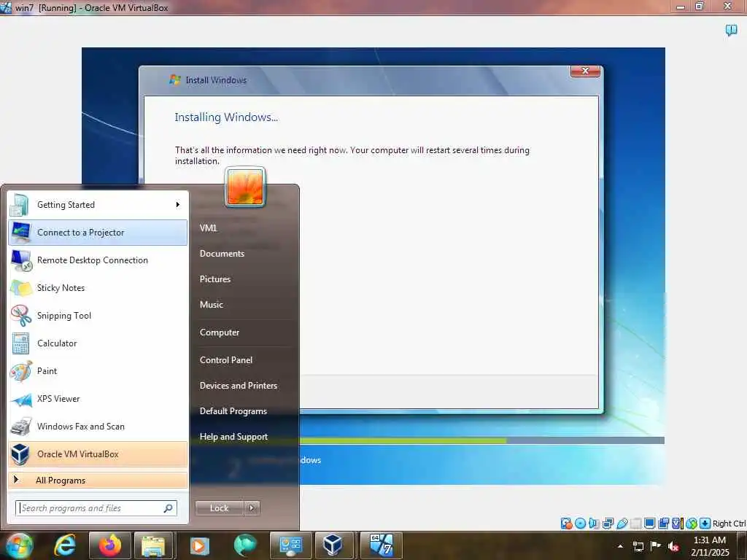Open Getting Started from the Start menu
The image size is (747, 560).
tap(98, 205)
